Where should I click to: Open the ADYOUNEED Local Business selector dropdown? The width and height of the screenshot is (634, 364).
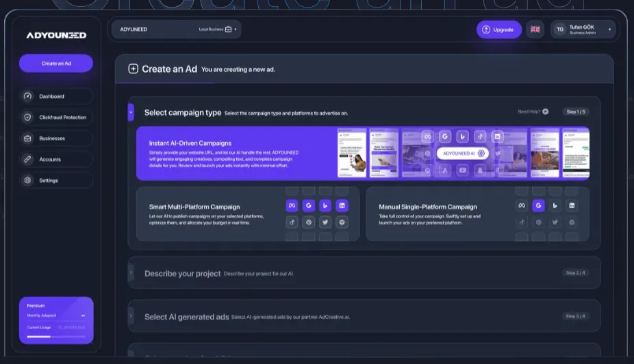click(x=176, y=29)
